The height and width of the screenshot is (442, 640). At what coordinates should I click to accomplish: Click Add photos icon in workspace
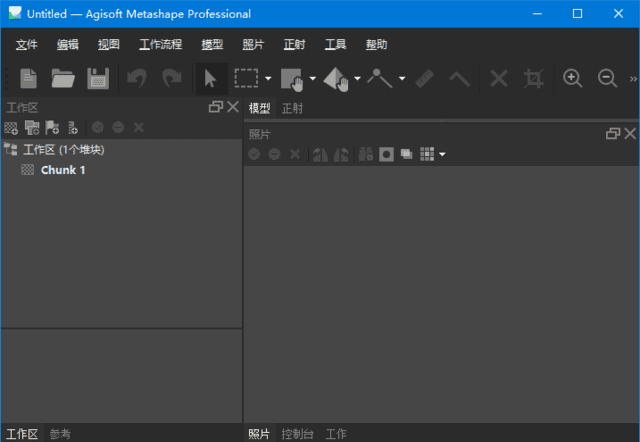32,128
